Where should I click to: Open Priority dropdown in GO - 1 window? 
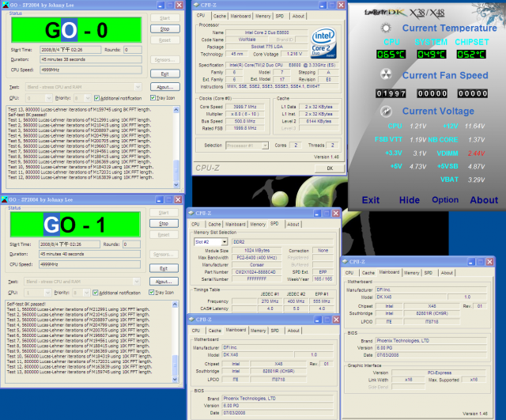click(x=86, y=293)
